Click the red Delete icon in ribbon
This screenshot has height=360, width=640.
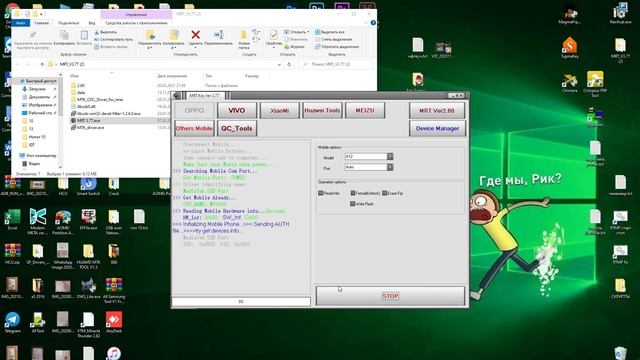tap(196, 35)
